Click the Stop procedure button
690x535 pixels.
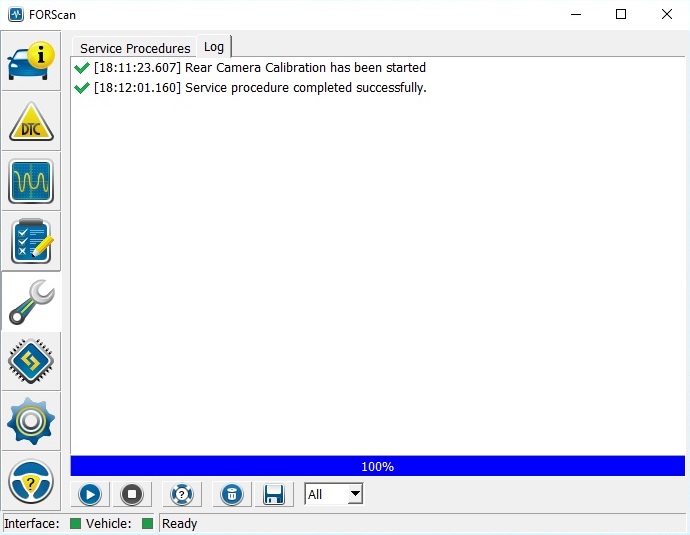click(x=132, y=494)
